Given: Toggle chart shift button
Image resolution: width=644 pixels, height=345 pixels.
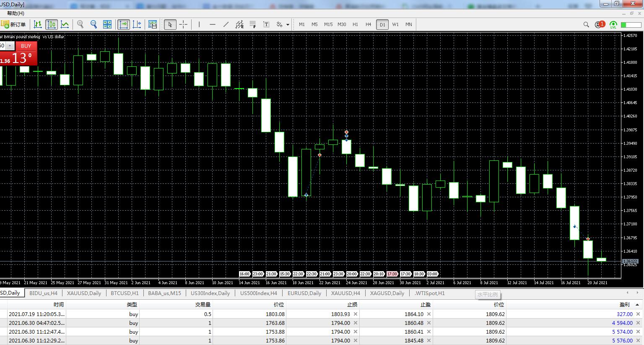Looking at the screenshot, I should [x=137, y=24].
